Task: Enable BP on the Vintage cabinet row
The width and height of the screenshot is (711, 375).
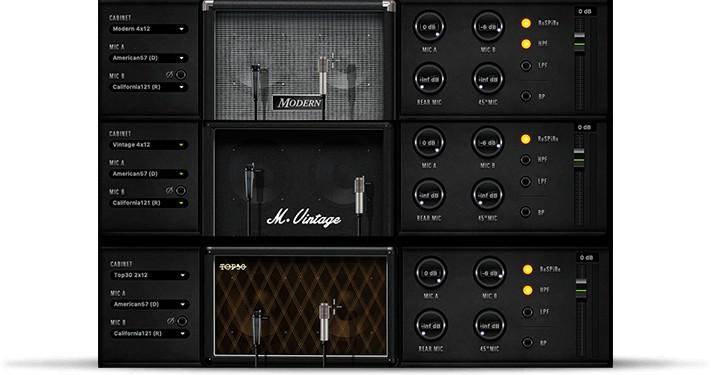Action: 526,212
